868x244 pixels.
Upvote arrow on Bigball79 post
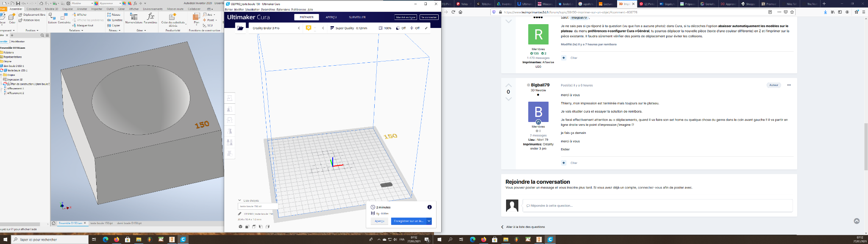click(x=509, y=85)
